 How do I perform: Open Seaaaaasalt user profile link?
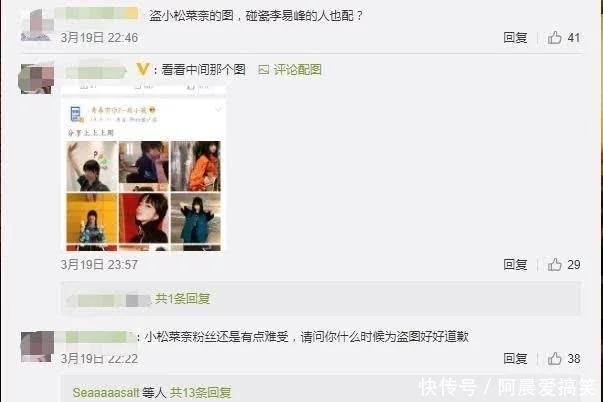coord(106,392)
